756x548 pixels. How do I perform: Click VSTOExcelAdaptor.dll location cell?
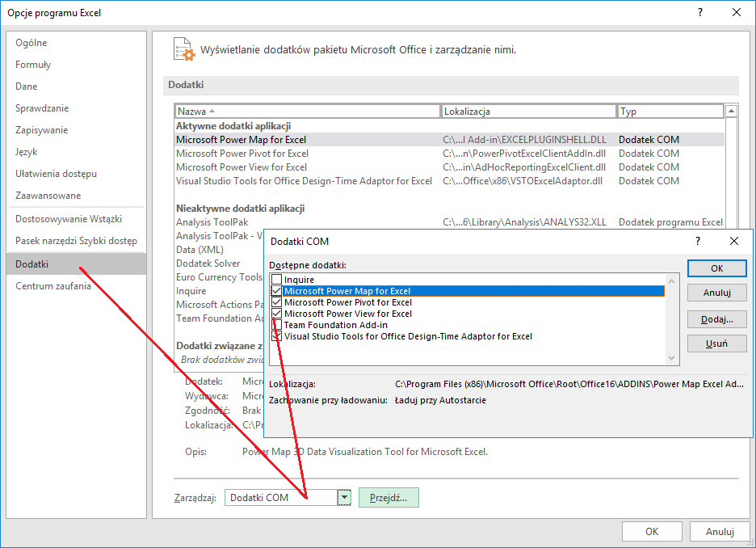tap(523, 181)
